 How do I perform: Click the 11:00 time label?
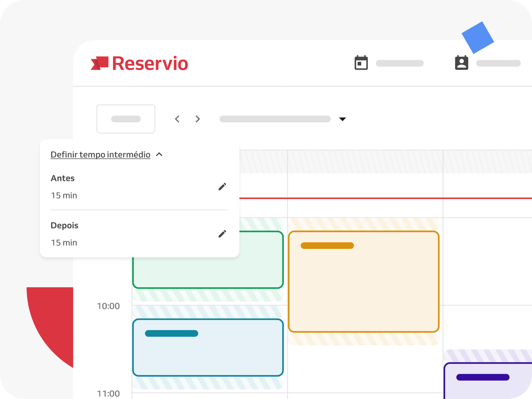coord(108,393)
